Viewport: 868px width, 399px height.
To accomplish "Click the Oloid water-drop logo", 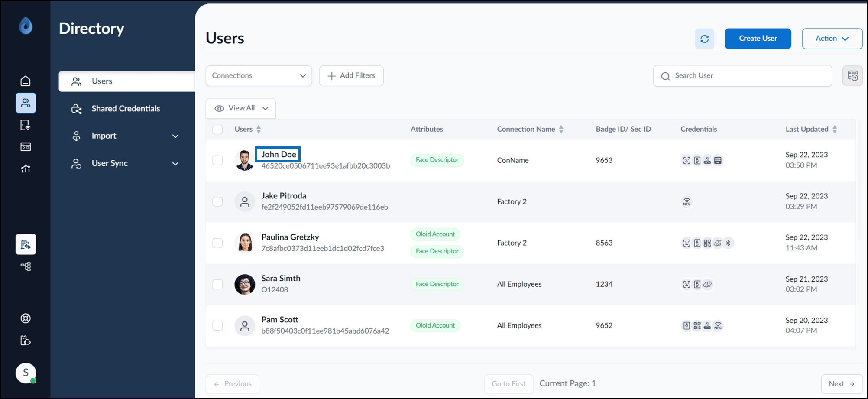I will tap(26, 26).
